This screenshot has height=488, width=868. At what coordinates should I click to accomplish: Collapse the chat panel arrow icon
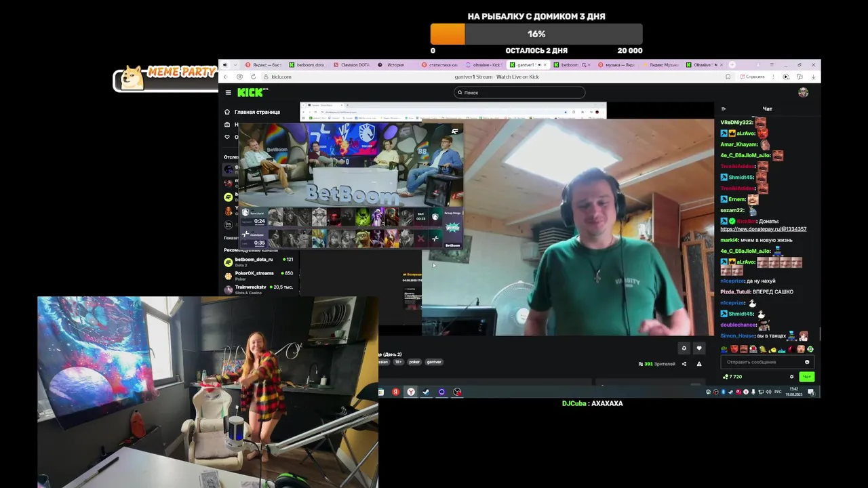724,108
